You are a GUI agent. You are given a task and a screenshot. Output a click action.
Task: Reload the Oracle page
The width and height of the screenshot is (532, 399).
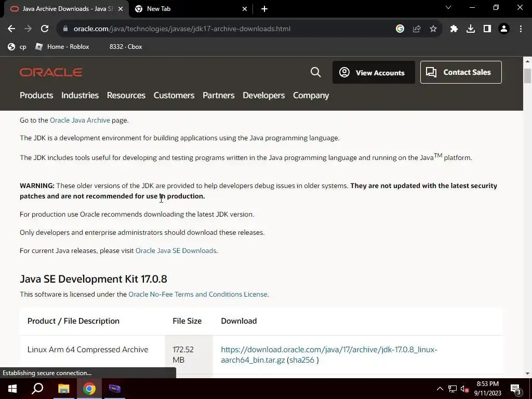click(x=45, y=29)
